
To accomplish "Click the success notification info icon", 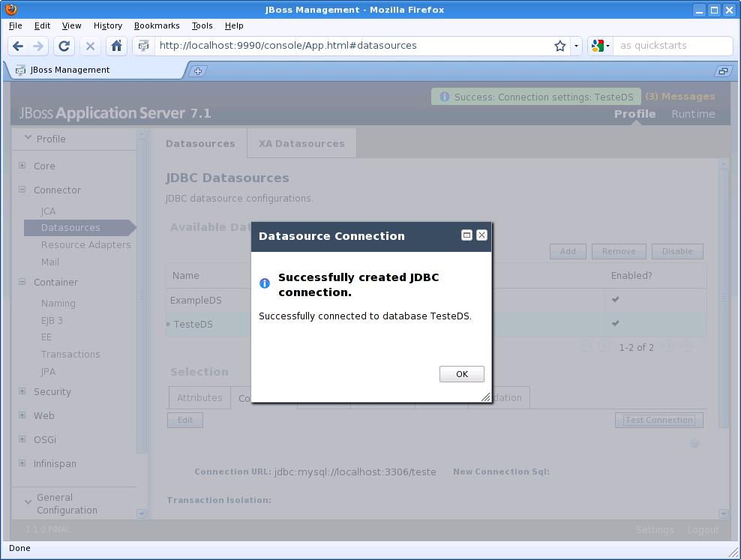I will [444, 97].
